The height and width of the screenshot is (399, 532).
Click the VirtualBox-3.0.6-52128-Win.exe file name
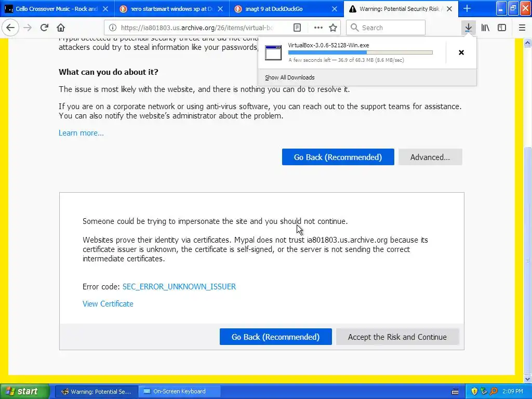pos(328,45)
